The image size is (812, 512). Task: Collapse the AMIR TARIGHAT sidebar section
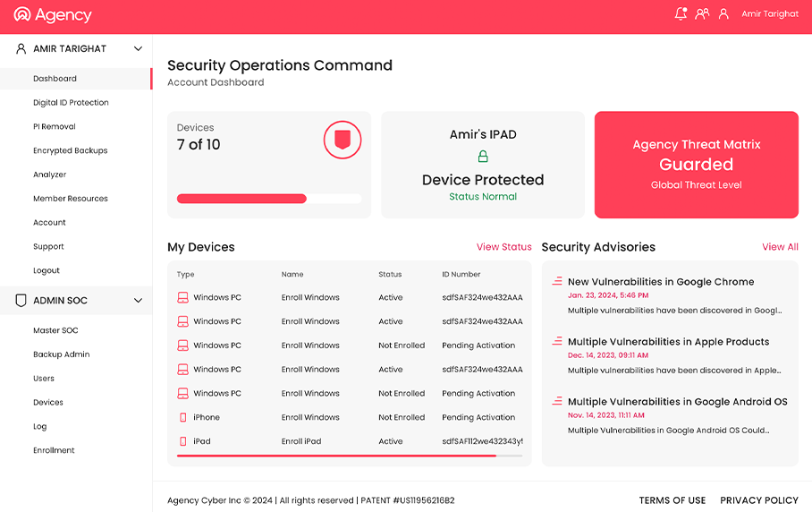coord(138,49)
